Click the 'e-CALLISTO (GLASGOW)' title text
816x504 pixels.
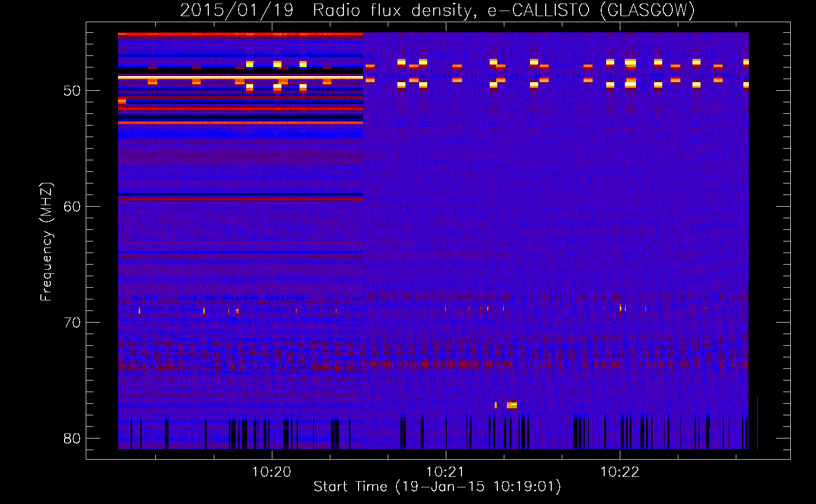pyautogui.click(x=591, y=10)
